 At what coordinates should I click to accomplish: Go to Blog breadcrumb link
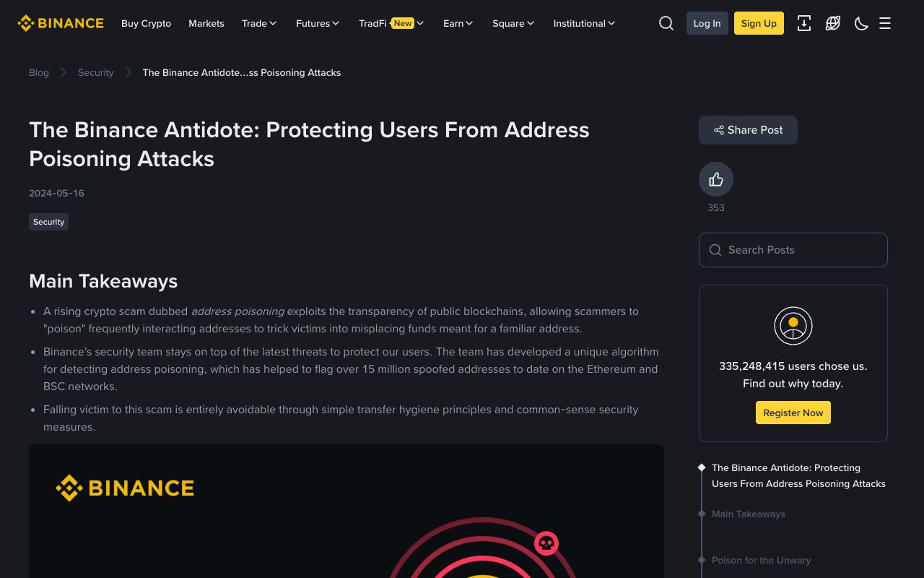coord(39,72)
